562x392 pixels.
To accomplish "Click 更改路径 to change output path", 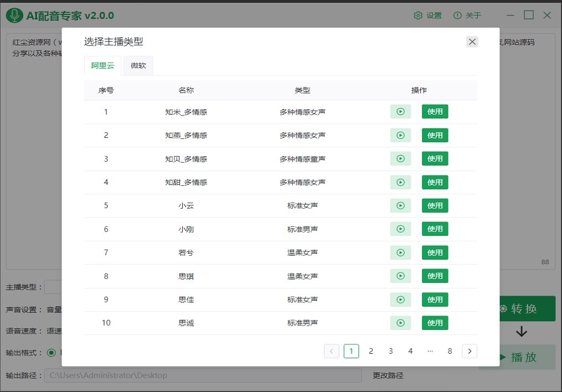I will pos(388,375).
